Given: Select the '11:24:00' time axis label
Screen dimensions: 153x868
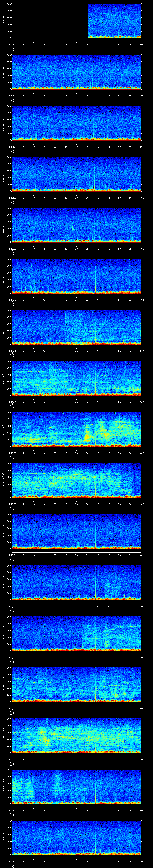Looking at the screenshot, I should click(x=12, y=810).
